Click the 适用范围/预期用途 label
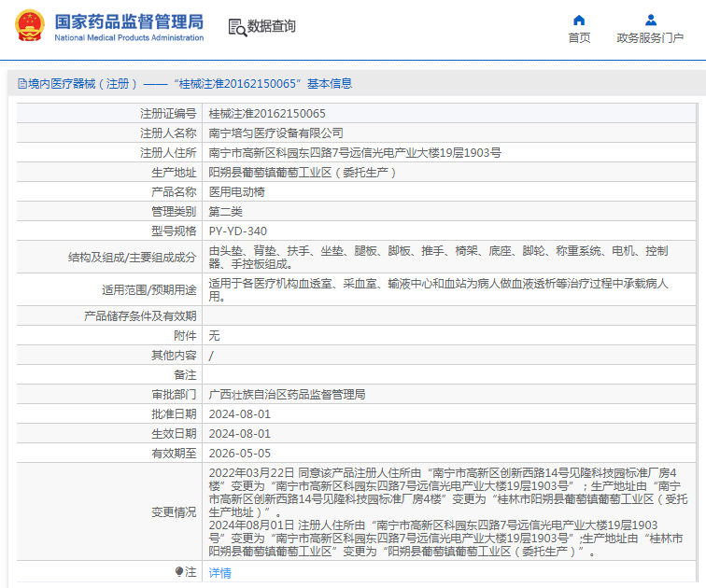Screen dimensions: 706x588 pos(149,290)
